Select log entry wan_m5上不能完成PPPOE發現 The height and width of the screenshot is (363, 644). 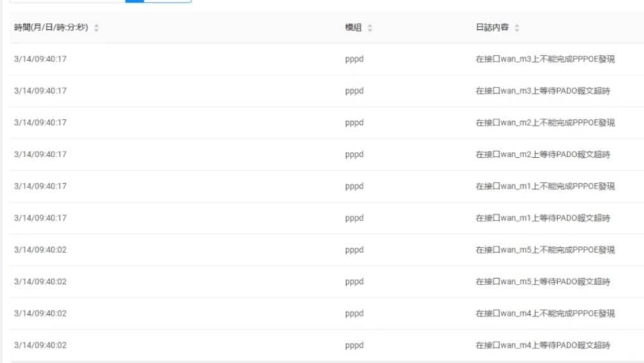pos(545,250)
